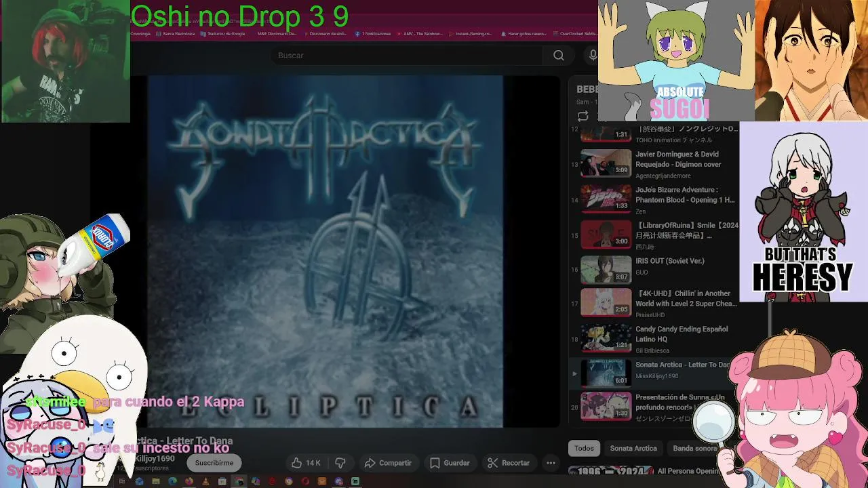Image resolution: width=868 pixels, height=488 pixels.
Task: Open the 1 Notificaciones Facebook bookmark
Action: [374, 33]
